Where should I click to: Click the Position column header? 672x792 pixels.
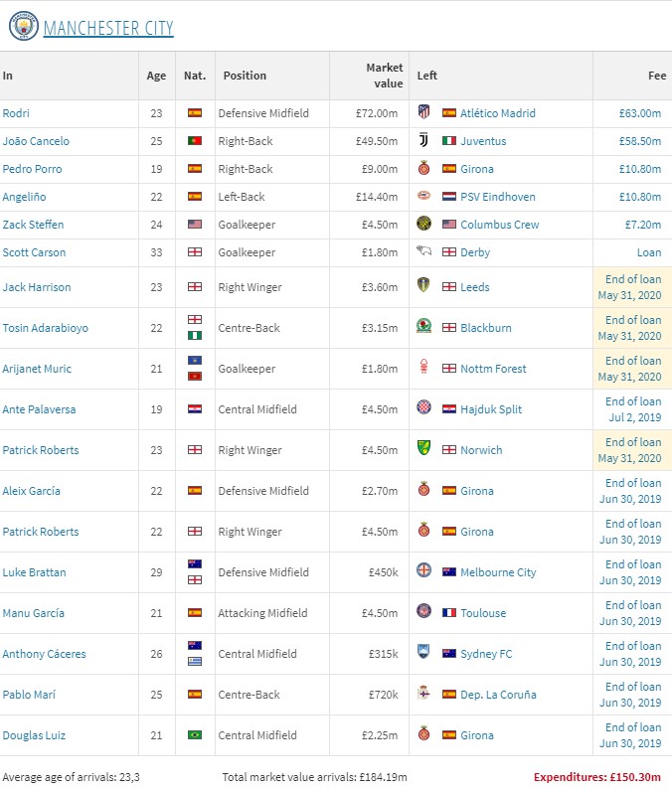point(245,76)
